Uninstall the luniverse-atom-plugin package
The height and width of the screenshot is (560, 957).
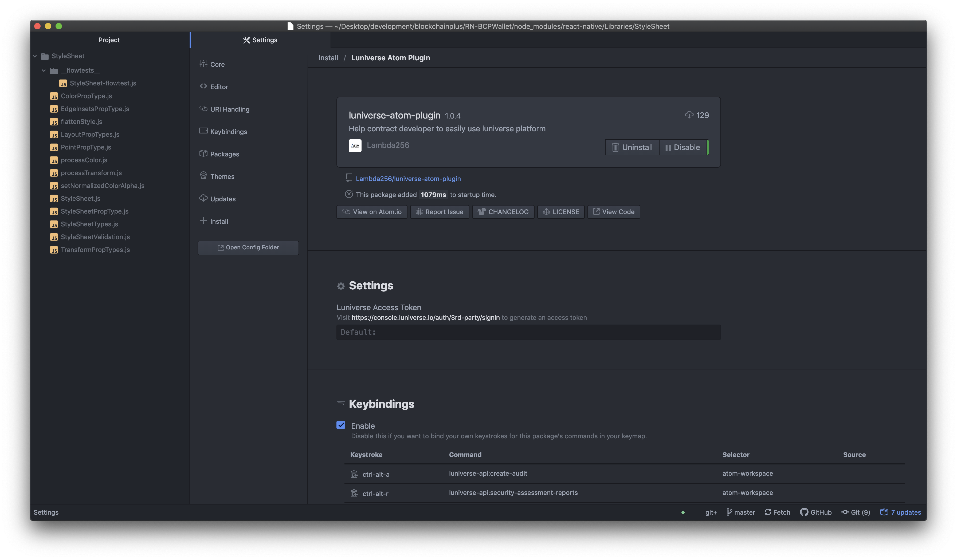632,147
